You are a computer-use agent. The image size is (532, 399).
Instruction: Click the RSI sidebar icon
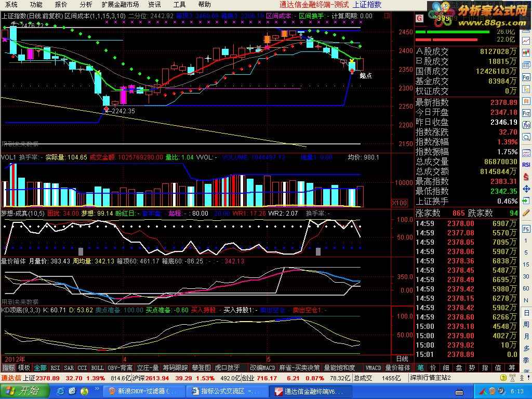click(x=526, y=165)
